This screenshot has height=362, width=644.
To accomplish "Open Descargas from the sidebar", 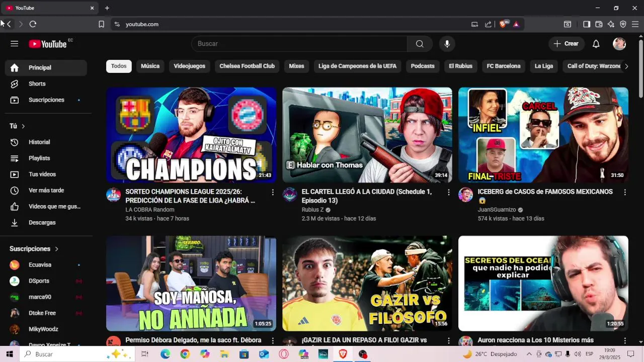I will 46,223.
